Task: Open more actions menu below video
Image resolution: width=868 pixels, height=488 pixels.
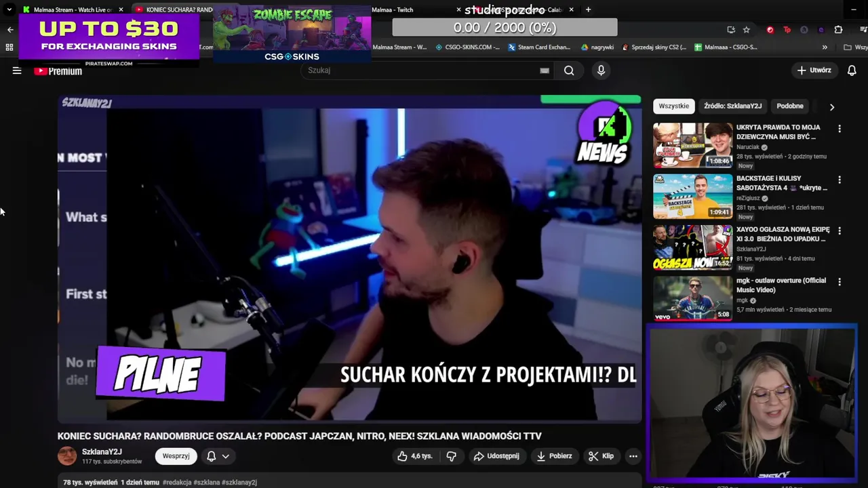Action: [633, 456]
